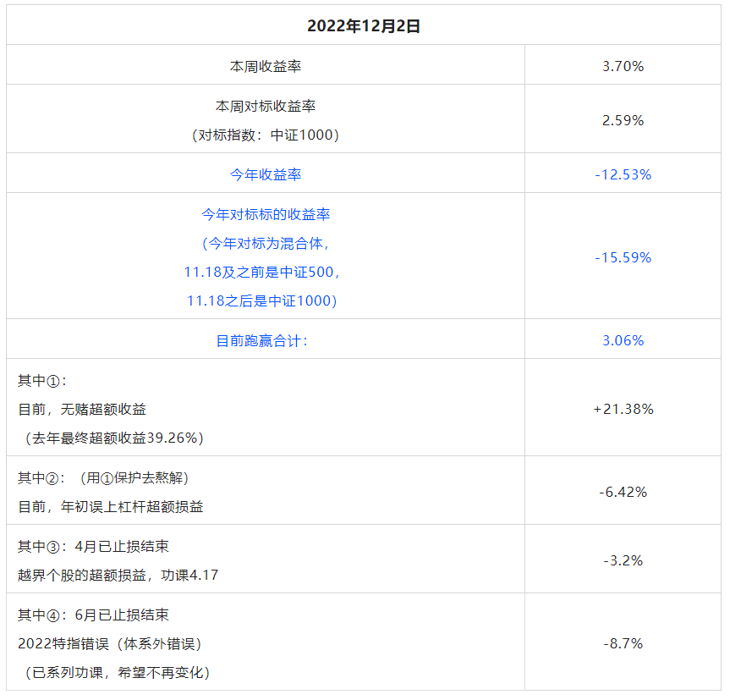730x700 pixels.
Task: Select the 2.59% benchmark value
Action: click(623, 120)
